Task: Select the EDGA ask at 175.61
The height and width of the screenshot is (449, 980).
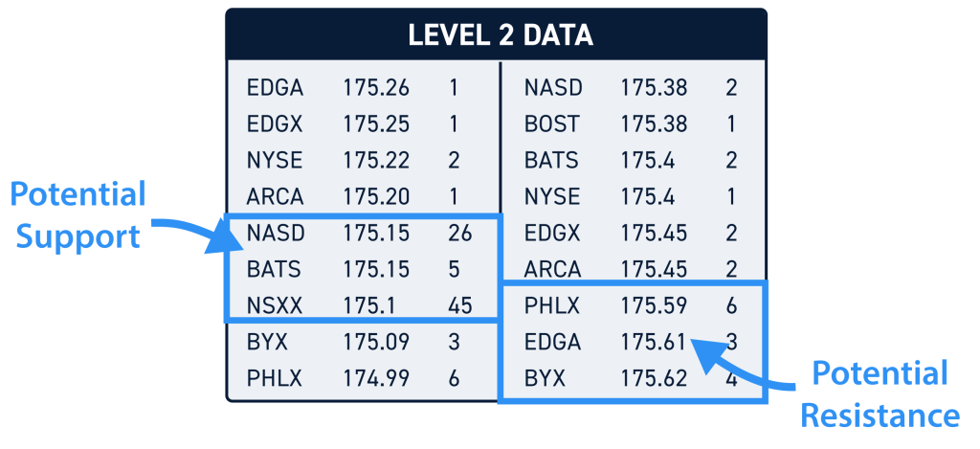Action: click(x=631, y=342)
